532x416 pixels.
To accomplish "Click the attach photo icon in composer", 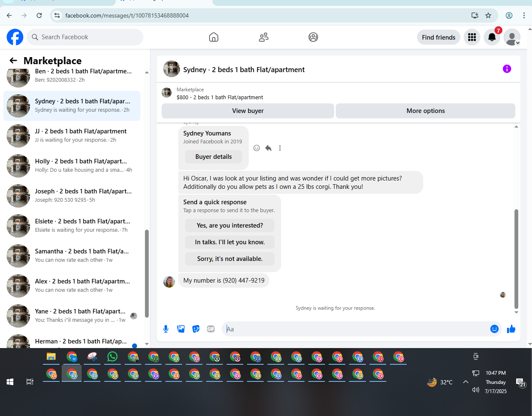I will click(x=181, y=329).
